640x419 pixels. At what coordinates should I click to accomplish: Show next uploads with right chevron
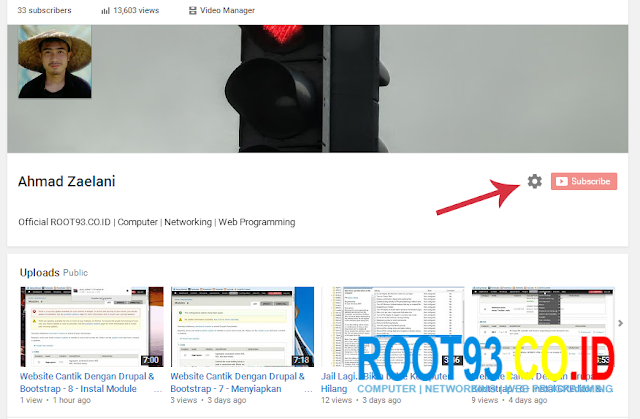[620, 324]
